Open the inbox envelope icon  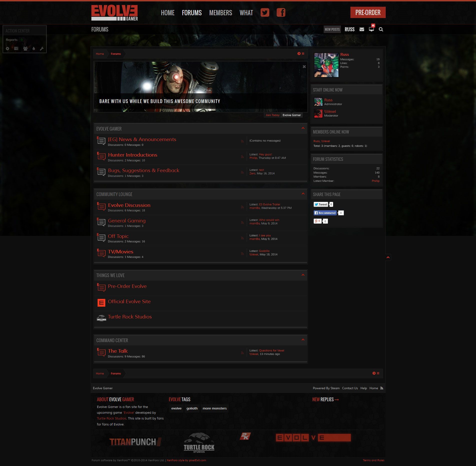(362, 29)
